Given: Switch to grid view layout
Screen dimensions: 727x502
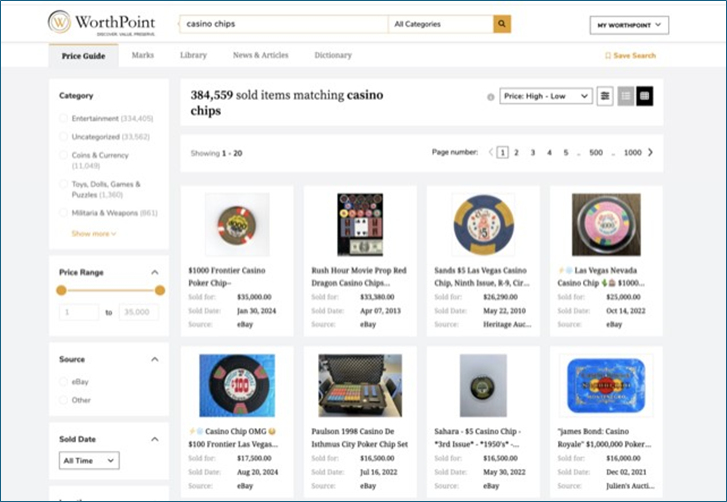Looking at the screenshot, I should click(644, 96).
